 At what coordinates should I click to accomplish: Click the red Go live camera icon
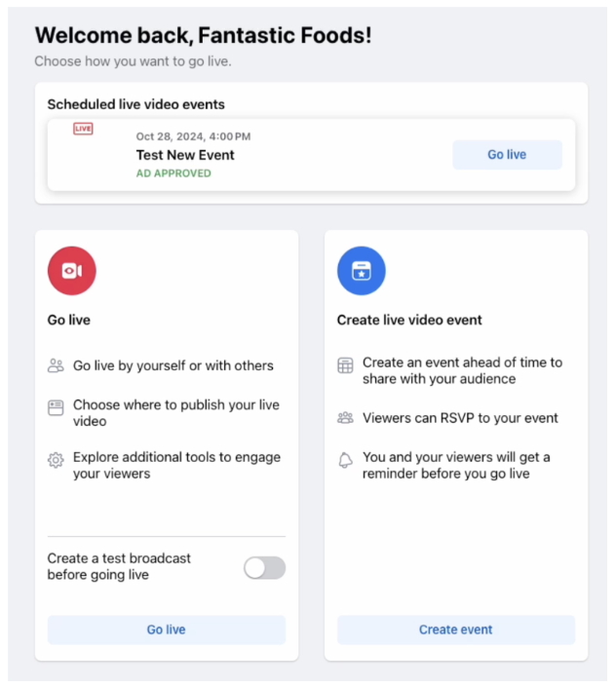(72, 270)
